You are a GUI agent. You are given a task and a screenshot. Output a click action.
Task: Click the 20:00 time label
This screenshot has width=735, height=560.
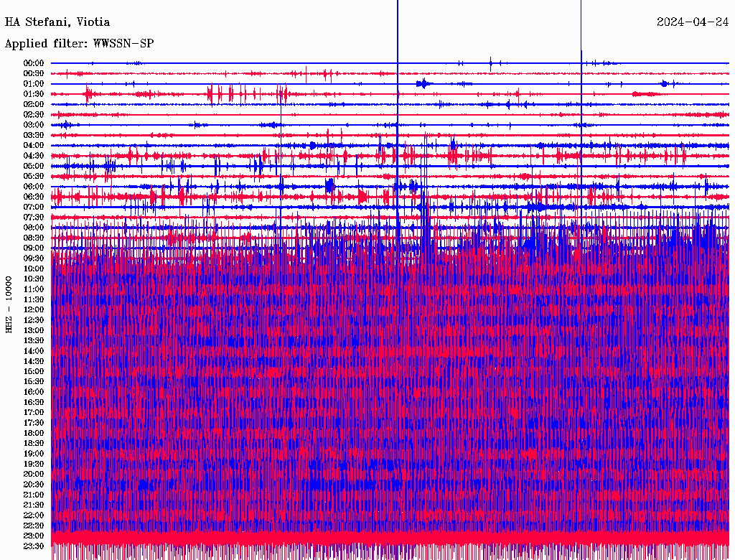34,474
